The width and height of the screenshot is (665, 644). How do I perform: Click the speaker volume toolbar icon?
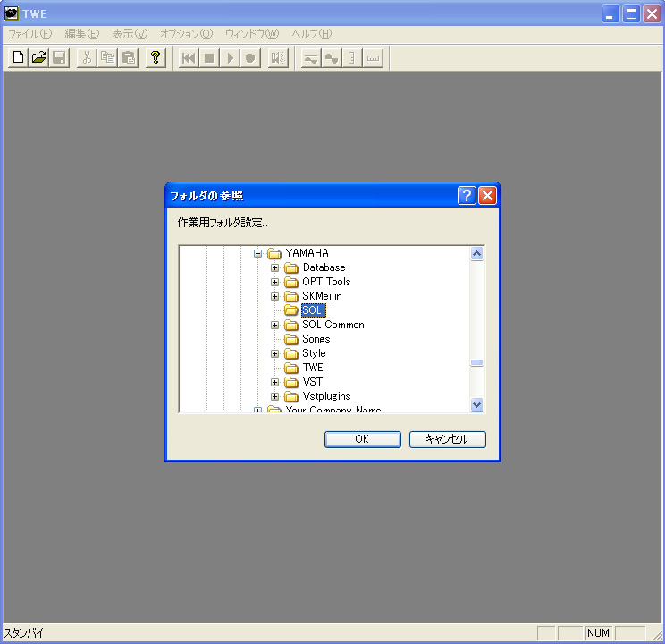[278, 58]
